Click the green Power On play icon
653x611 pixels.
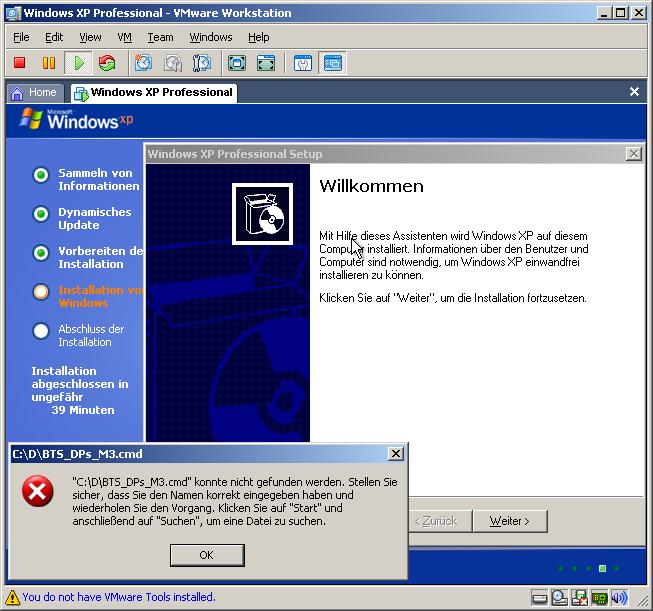tap(78, 63)
